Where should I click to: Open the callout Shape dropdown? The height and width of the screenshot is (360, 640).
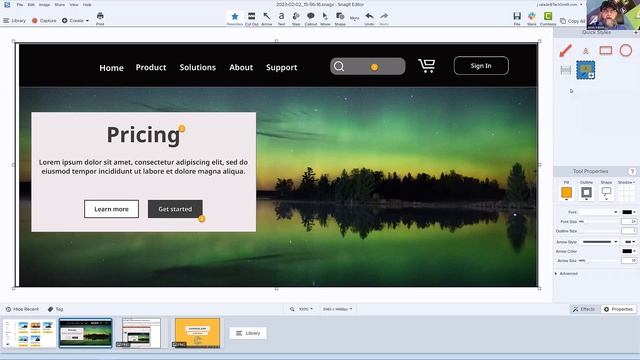607,193
